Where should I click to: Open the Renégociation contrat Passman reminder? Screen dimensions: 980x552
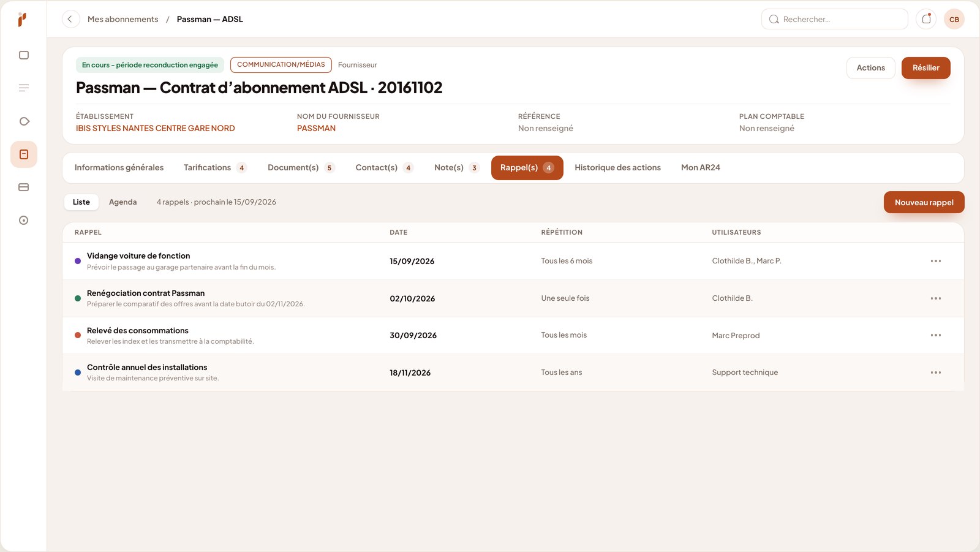click(x=146, y=293)
